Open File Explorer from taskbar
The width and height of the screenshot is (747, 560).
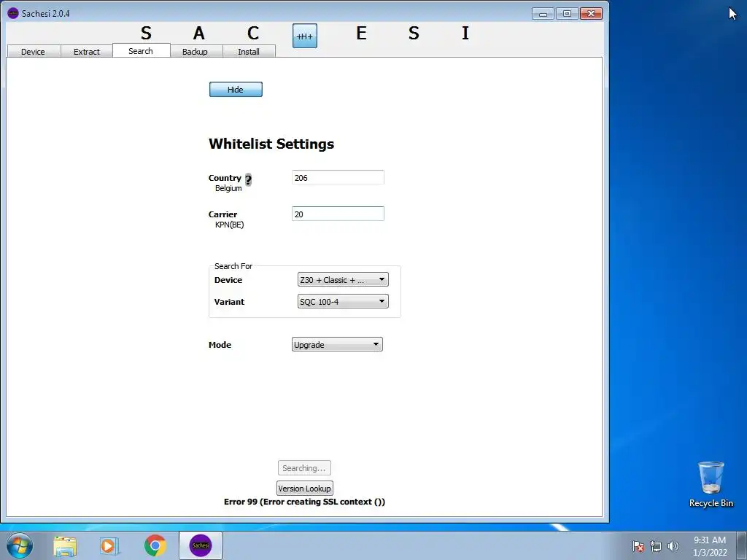pos(65,545)
